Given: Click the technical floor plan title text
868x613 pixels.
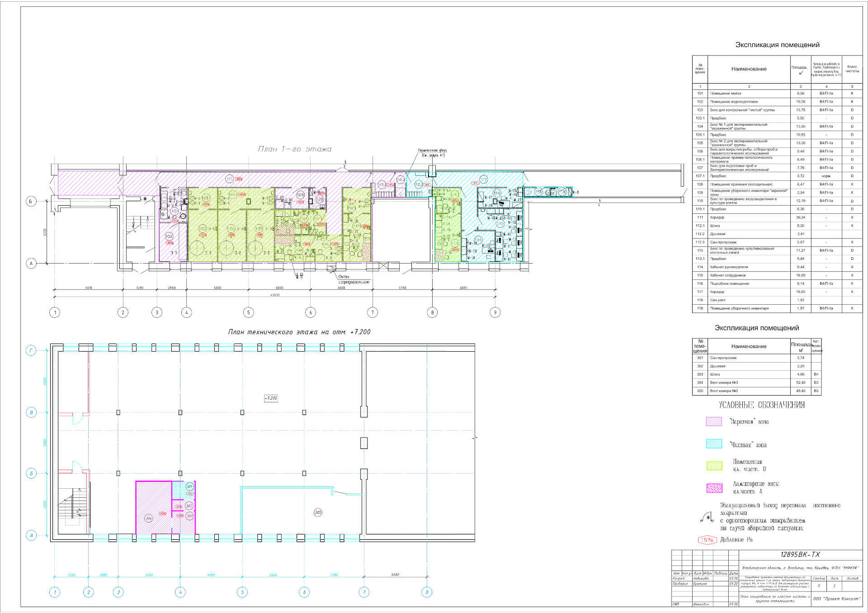Looking at the screenshot, I should (299, 332).
